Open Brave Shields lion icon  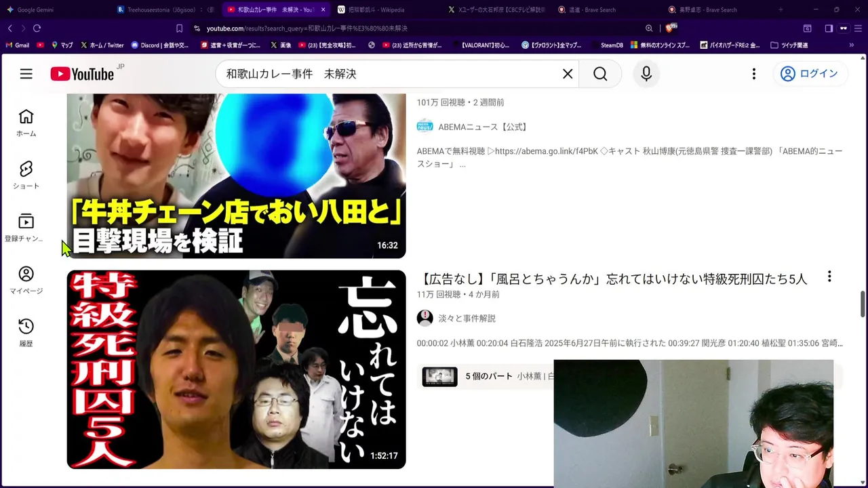click(670, 28)
